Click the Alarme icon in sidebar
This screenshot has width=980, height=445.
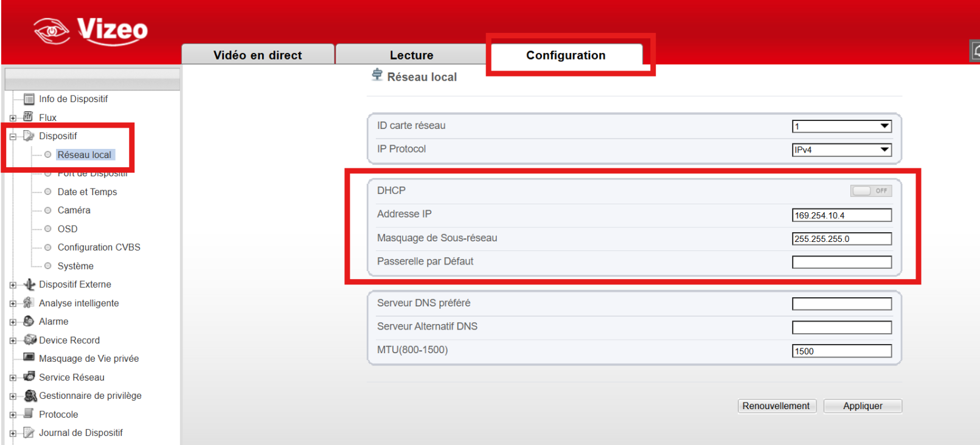(29, 321)
